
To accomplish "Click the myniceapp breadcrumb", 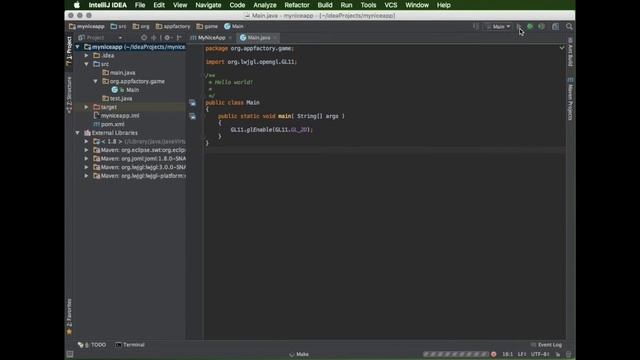I will tap(87, 27).
